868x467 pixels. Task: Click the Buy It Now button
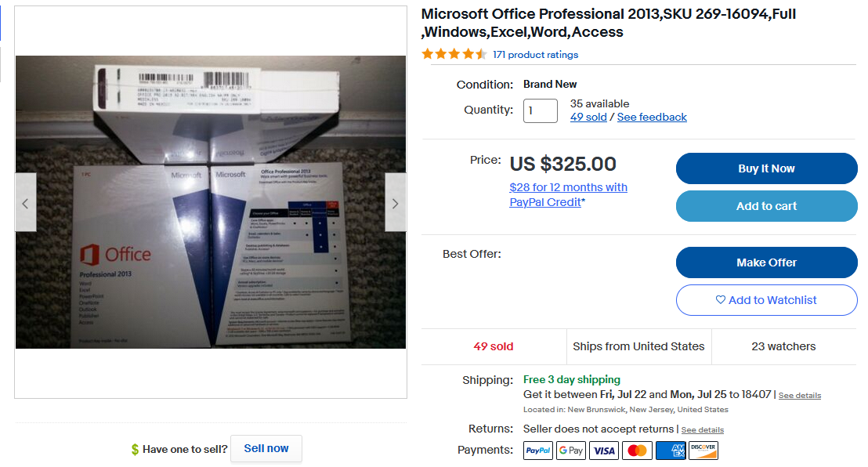(x=767, y=168)
